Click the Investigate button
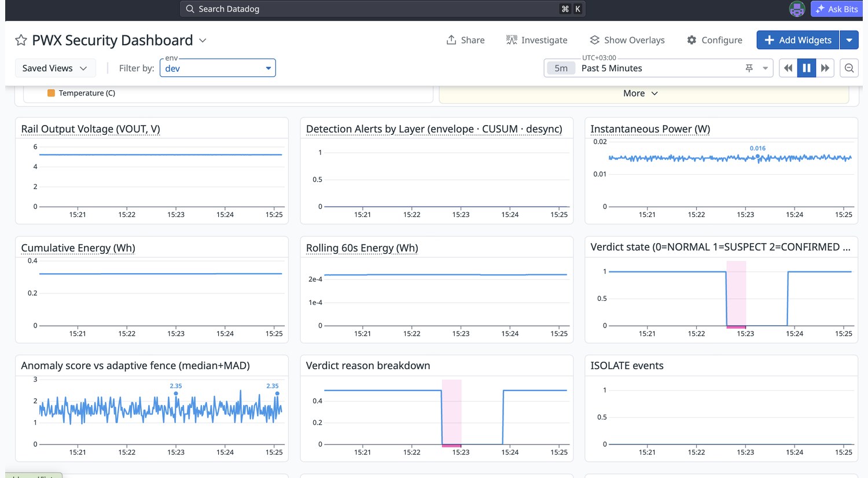The image size is (868, 478). click(x=536, y=40)
